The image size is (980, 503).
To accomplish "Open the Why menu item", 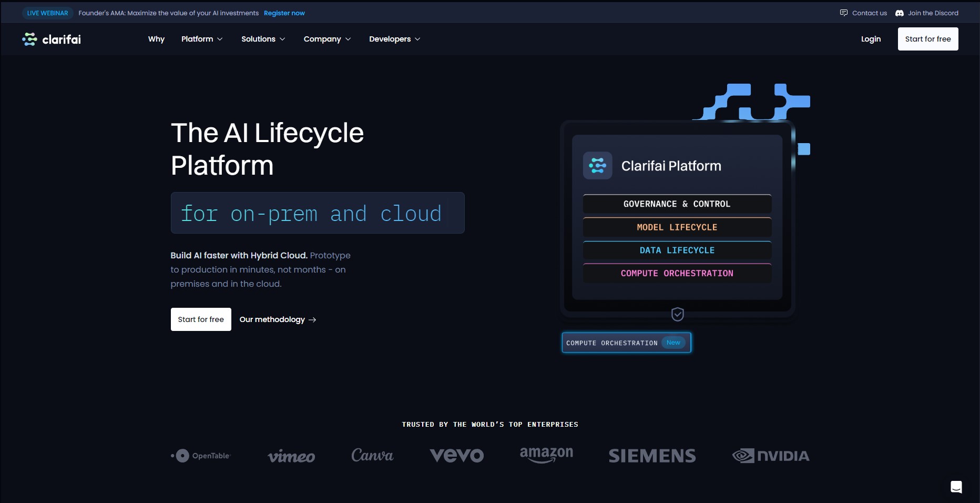I will (156, 39).
